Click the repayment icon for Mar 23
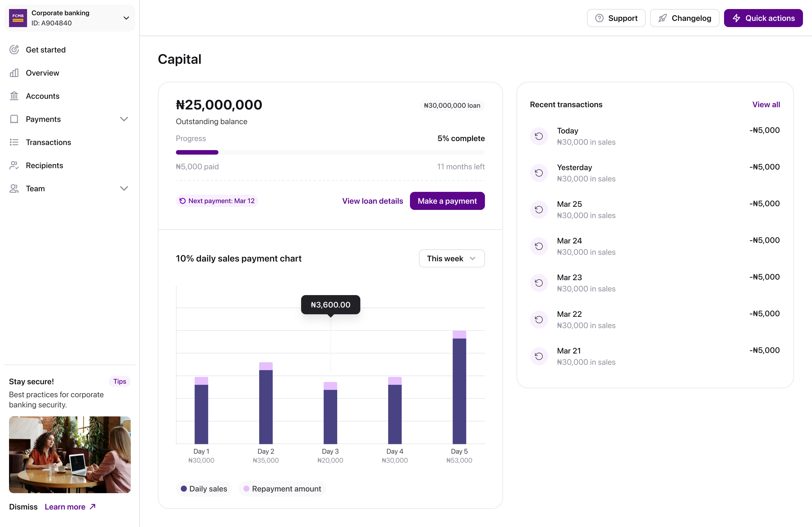The image size is (812, 527). (x=539, y=283)
